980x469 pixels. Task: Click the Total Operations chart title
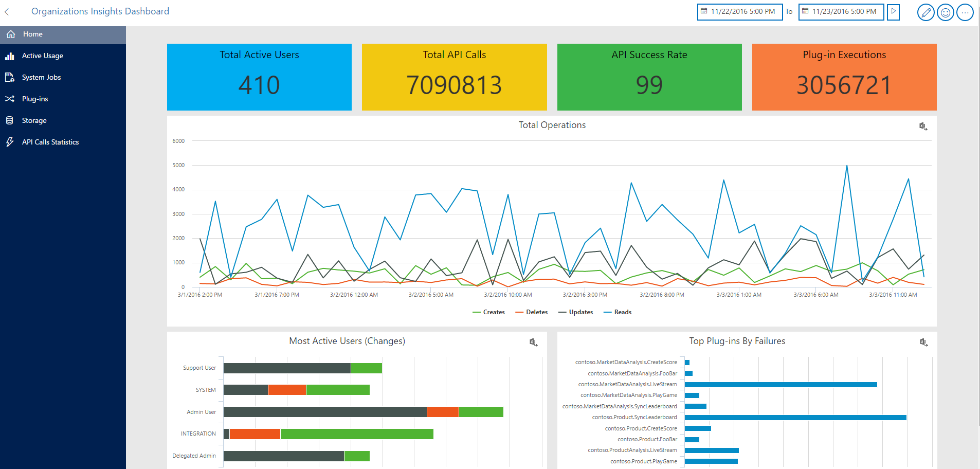pyautogui.click(x=552, y=125)
